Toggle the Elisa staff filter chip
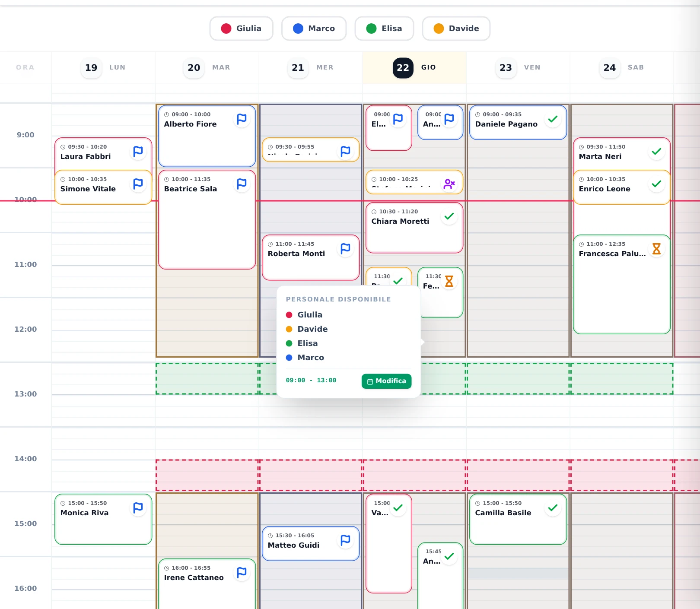The width and height of the screenshot is (700, 609). click(384, 29)
